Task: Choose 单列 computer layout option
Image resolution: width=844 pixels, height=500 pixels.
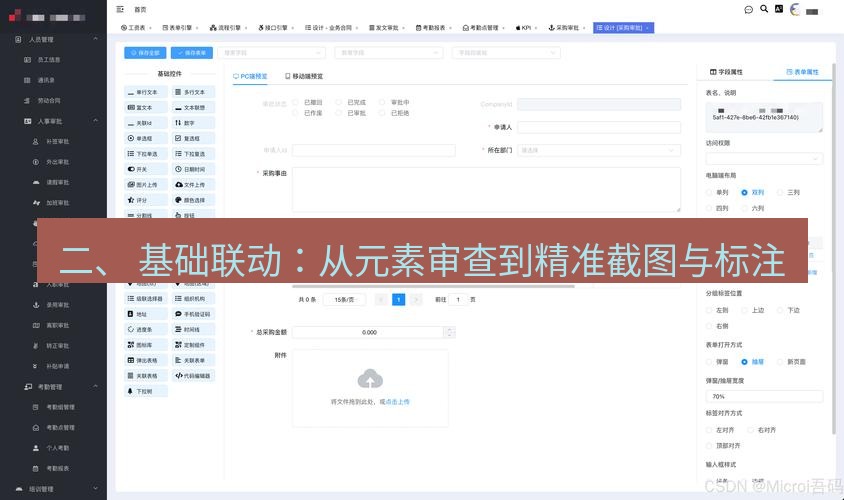Action: click(x=709, y=193)
